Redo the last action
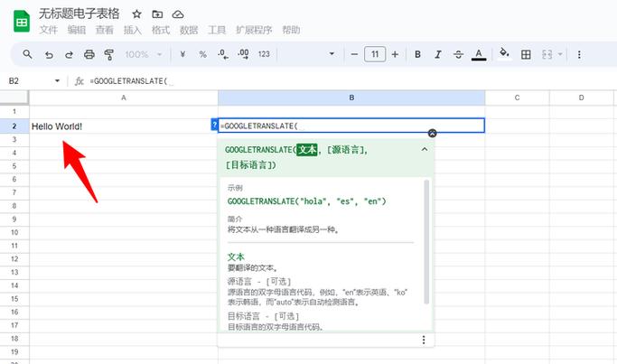 [x=69, y=54]
